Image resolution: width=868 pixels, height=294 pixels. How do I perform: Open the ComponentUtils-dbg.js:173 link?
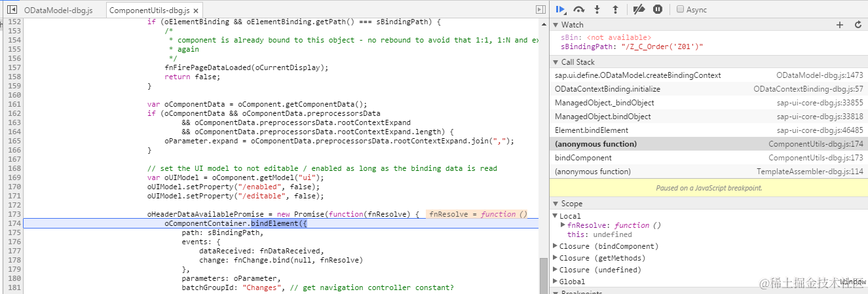pyautogui.click(x=816, y=158)
